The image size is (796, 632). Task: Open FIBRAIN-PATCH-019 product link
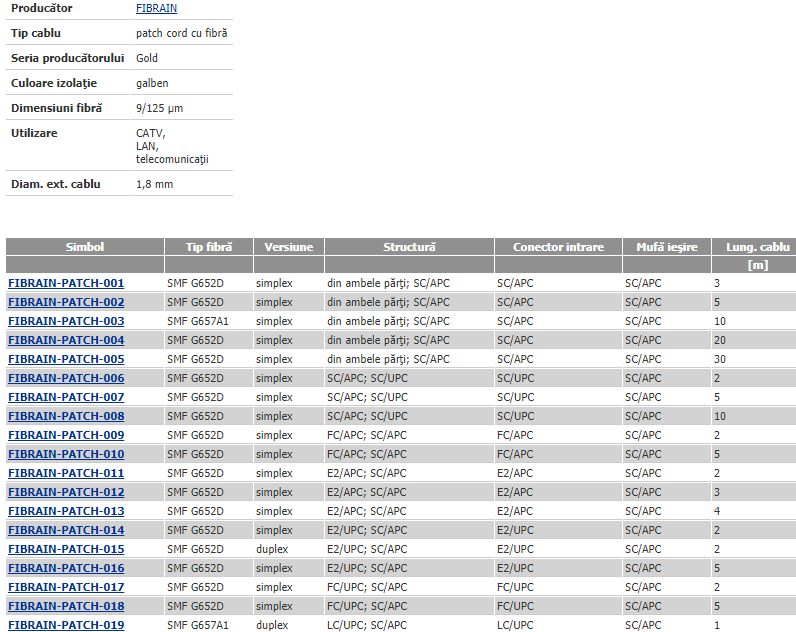[x=66, y=625]
